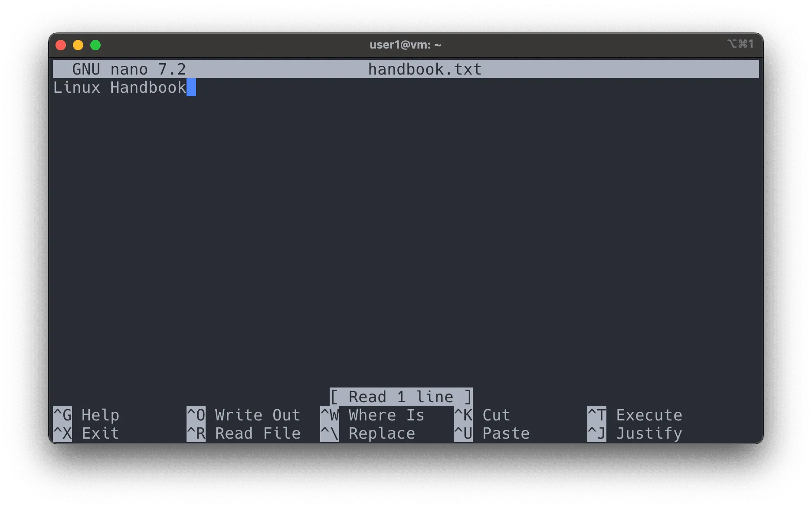The height and width of the screenshot is (508, 812).
Task: Click the green maximize window button
Action: pyautogui.click(x=95, y=45)
